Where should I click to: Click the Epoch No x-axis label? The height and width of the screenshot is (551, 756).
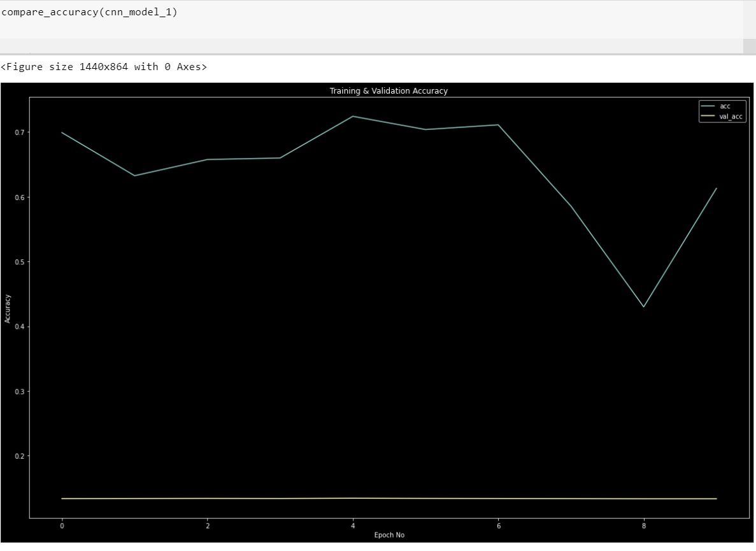coord(389,535)
